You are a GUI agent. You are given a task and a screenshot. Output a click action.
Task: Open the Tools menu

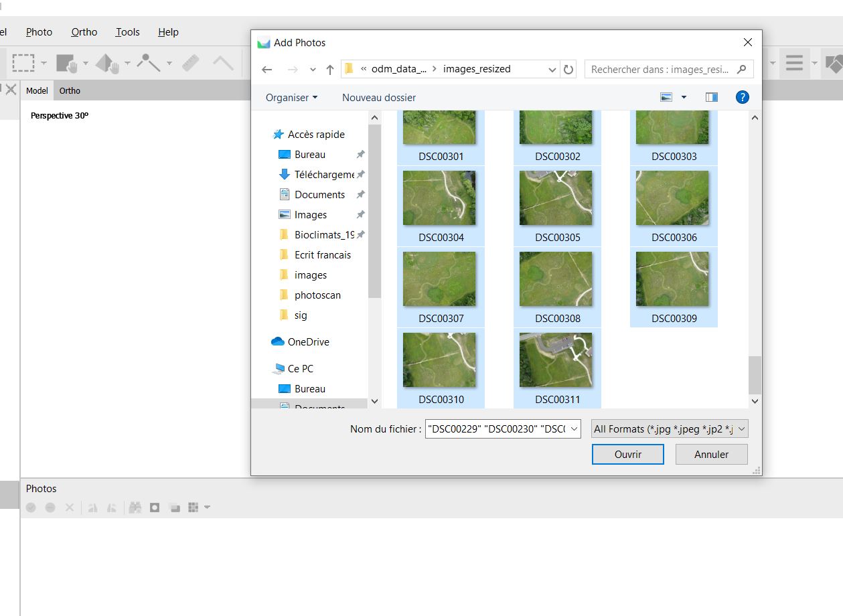(x=127, y=31)
